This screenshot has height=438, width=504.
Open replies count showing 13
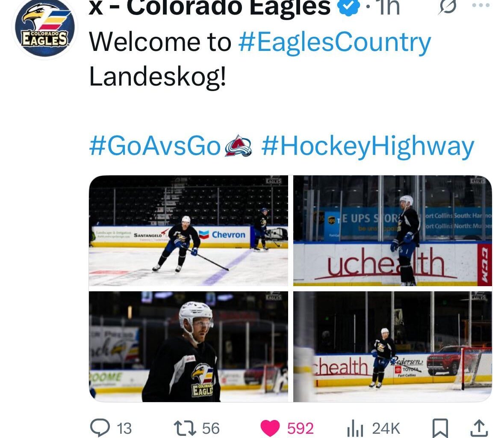click(x=124, y=428)
